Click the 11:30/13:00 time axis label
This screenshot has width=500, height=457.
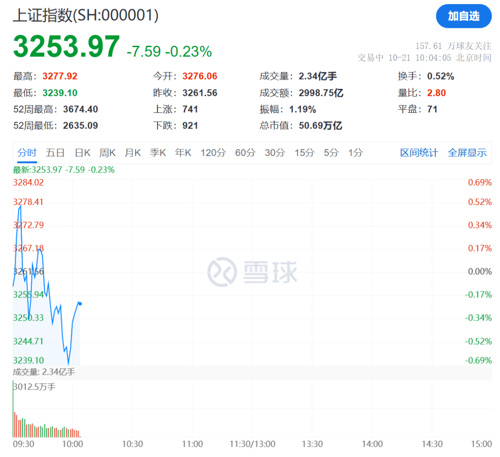coord(252,444)
